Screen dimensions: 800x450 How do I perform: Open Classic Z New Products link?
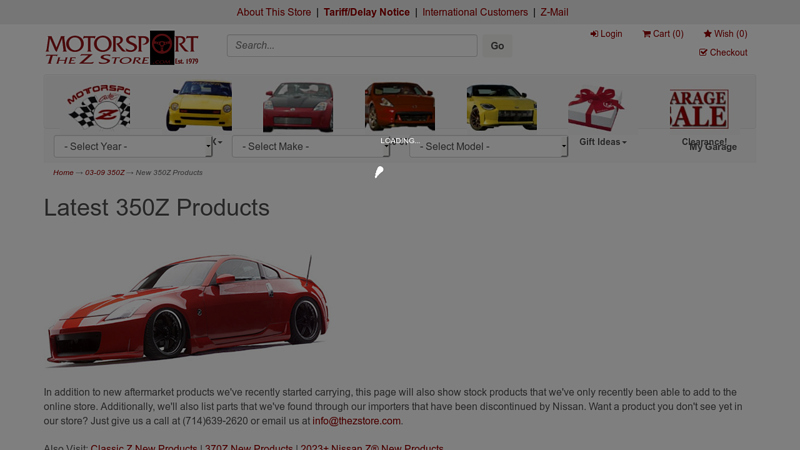(144, 447)
